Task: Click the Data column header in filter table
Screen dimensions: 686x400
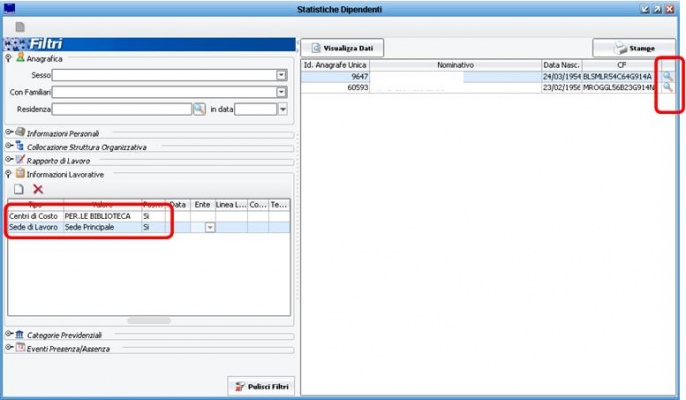Action: (178, 205)
